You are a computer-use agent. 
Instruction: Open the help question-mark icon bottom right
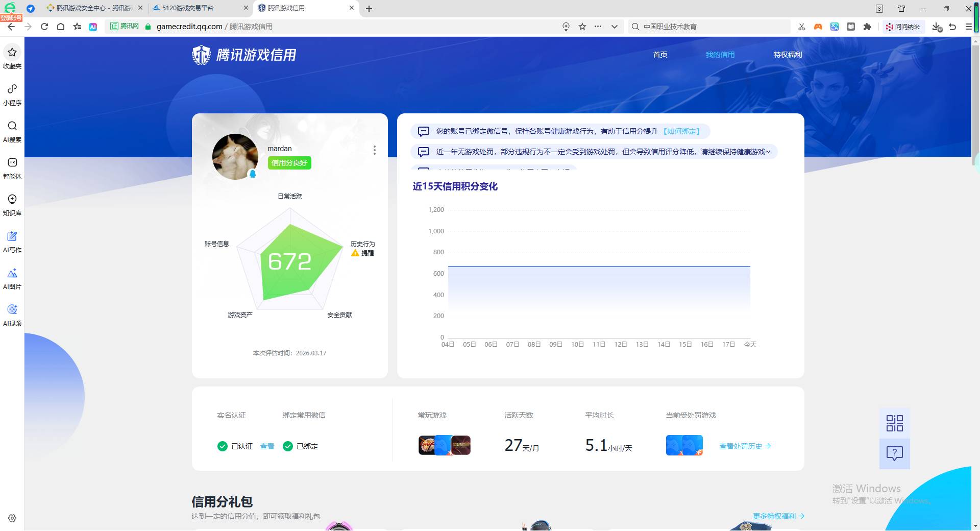(894, 453)
